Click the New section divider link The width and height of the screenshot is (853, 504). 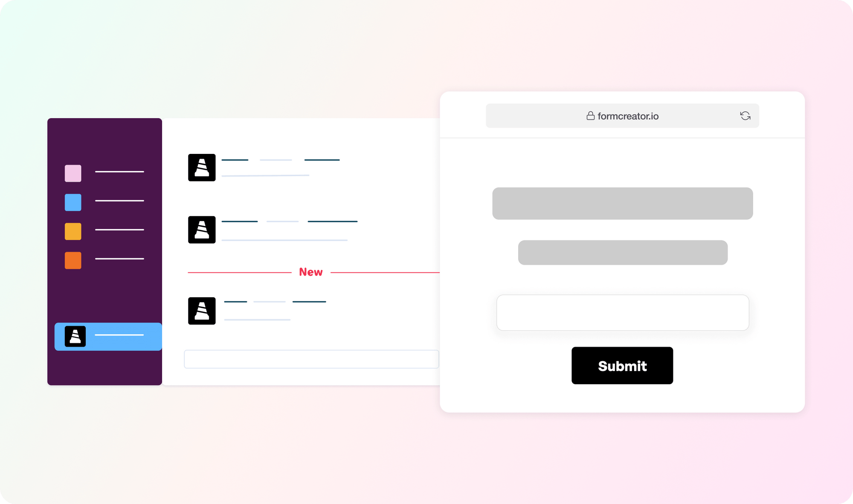[x=311, y=271]
